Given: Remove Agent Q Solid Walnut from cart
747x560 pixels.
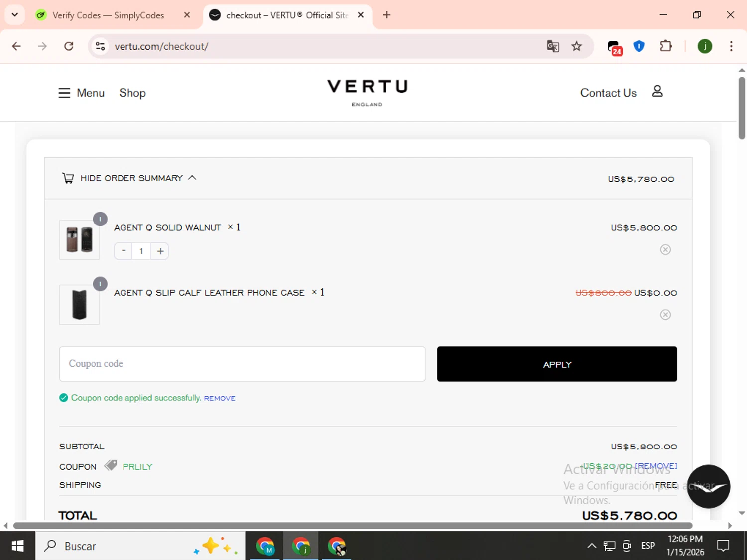Looking at the screenshot, I should [665, 250].
